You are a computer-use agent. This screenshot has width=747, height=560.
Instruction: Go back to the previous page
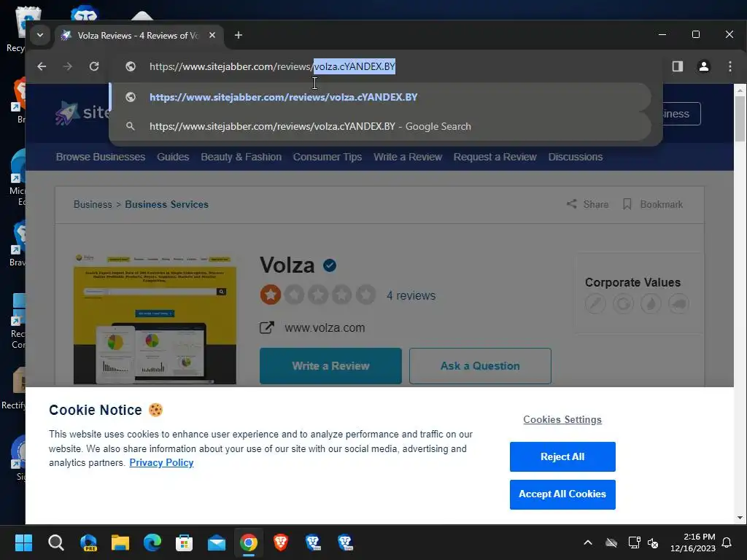tap(42, 66)
